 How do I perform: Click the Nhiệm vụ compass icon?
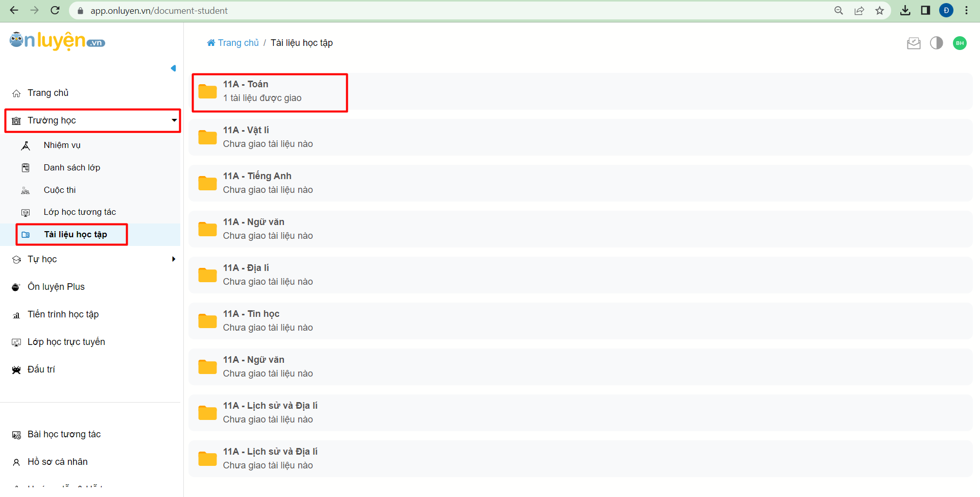[26, 146]
